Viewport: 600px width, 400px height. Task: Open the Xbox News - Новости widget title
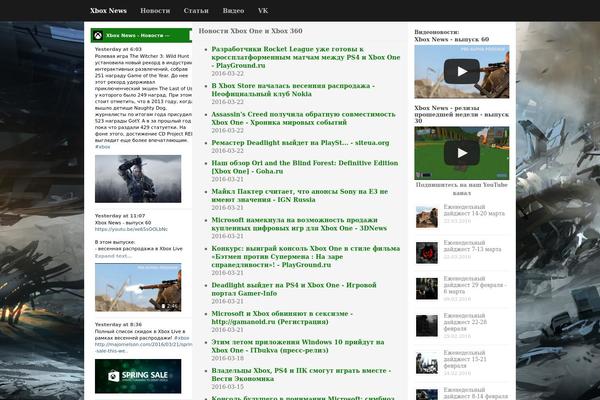point(138,36)
